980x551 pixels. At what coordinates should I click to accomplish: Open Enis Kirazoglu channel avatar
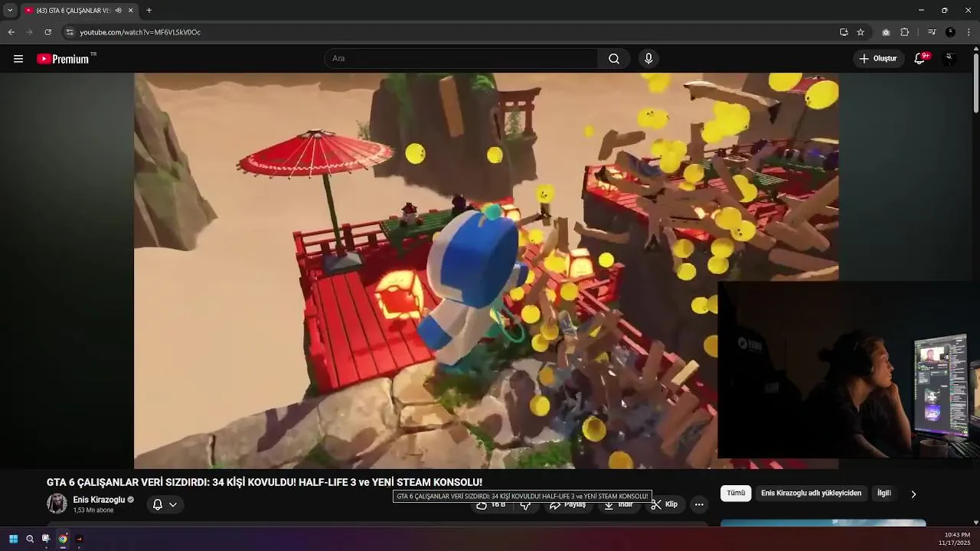coord(57,504)
